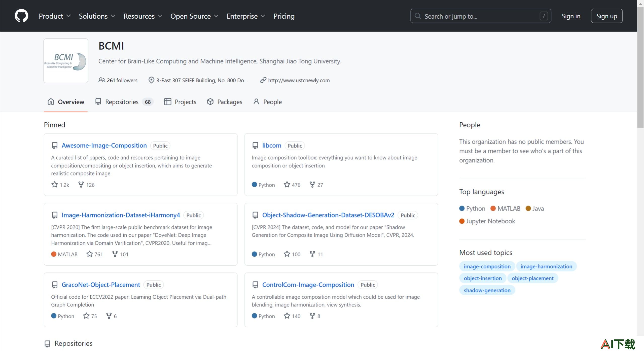This screenshot has height=351, width=644.
Task: Click the slash shortcut key icon
Action: (x=544, y=16)
